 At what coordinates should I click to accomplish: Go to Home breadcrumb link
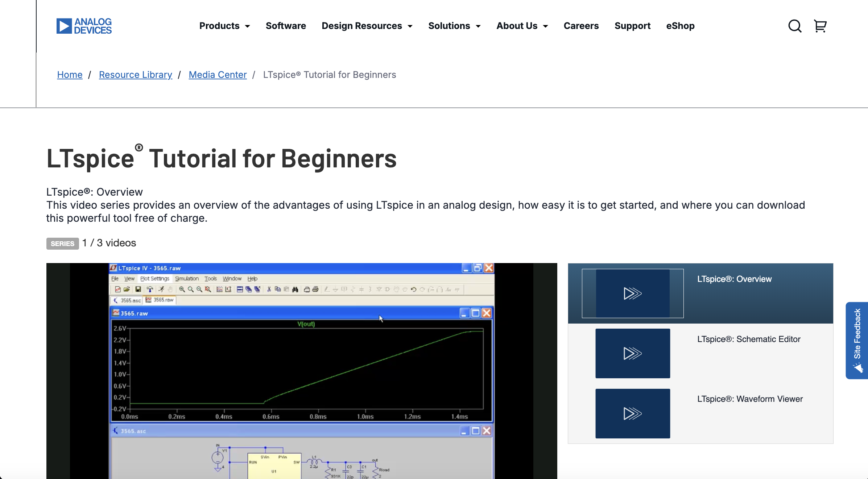(70, 75)
